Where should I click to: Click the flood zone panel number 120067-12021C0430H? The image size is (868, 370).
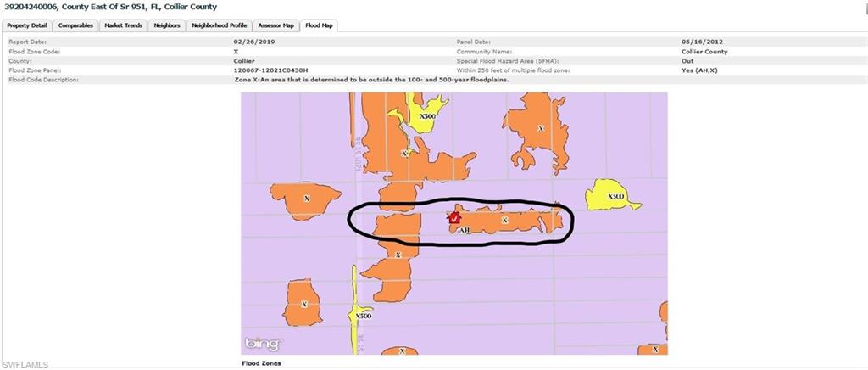coord(271,70)
